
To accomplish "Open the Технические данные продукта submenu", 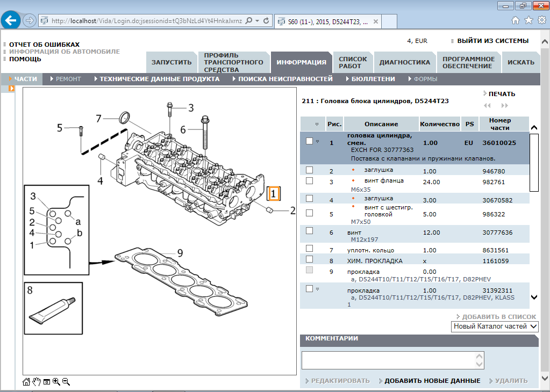I will coord(159,79).
